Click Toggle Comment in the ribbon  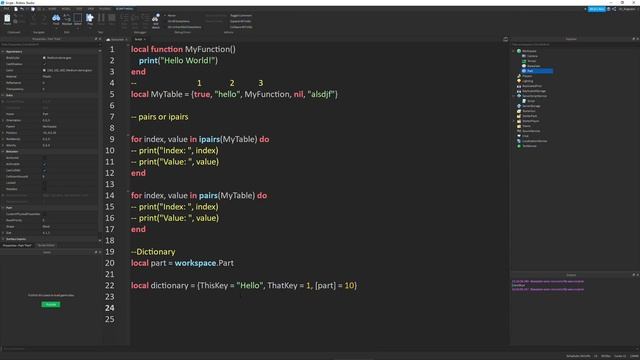pos(241,16)
